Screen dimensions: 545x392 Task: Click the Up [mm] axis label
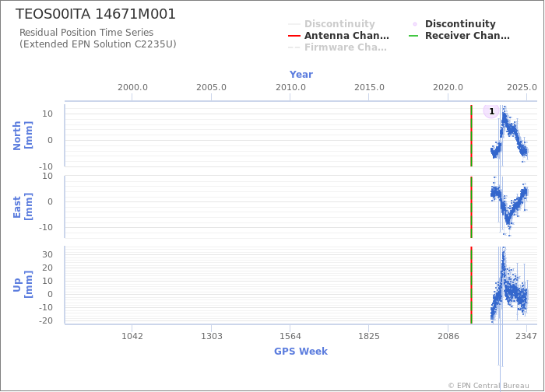coord(23,285)
